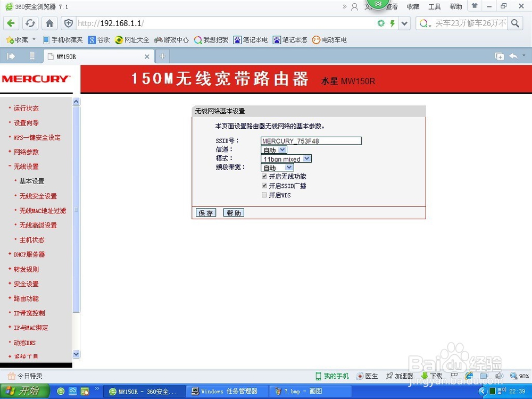The height and width of the screenshot is (399, 532).
Task: Open 下载 downloads in status bar
Action: [x=432, y=376]
